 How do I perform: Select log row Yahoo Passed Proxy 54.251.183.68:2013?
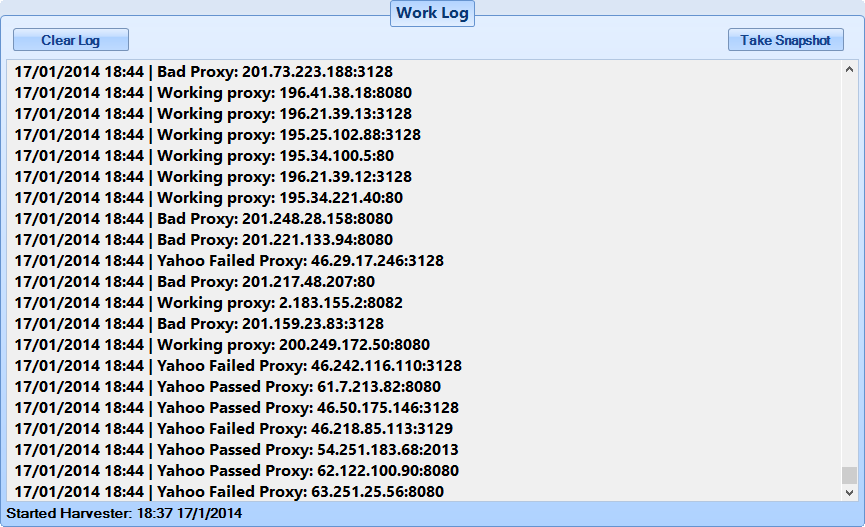tap(237, 449)
